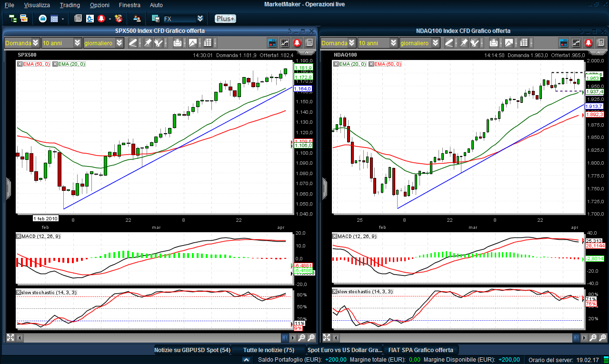Select the line drawing tool in SPX500 chart

tap(133, 43)
